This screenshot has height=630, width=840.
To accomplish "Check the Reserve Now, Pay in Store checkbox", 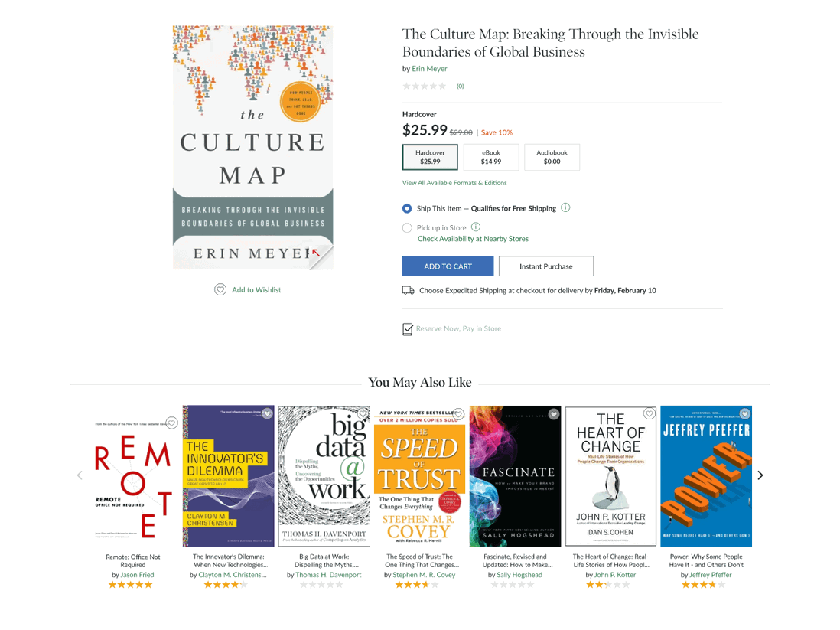I will click(x=408, y=328).
